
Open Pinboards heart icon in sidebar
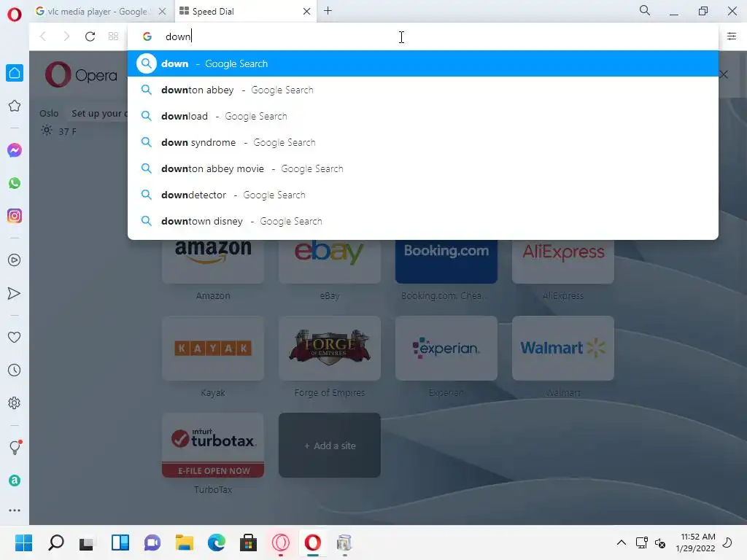(x=15, y=337)
